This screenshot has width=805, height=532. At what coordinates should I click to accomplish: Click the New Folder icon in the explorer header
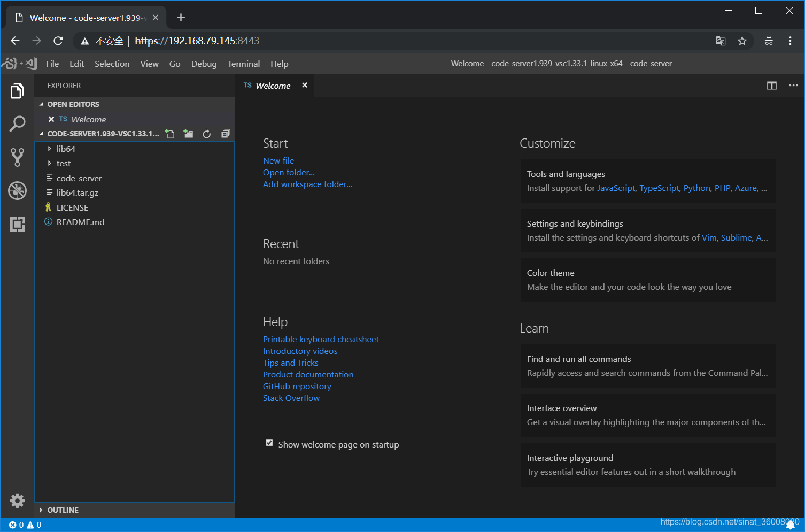click(x=188, y=134)
